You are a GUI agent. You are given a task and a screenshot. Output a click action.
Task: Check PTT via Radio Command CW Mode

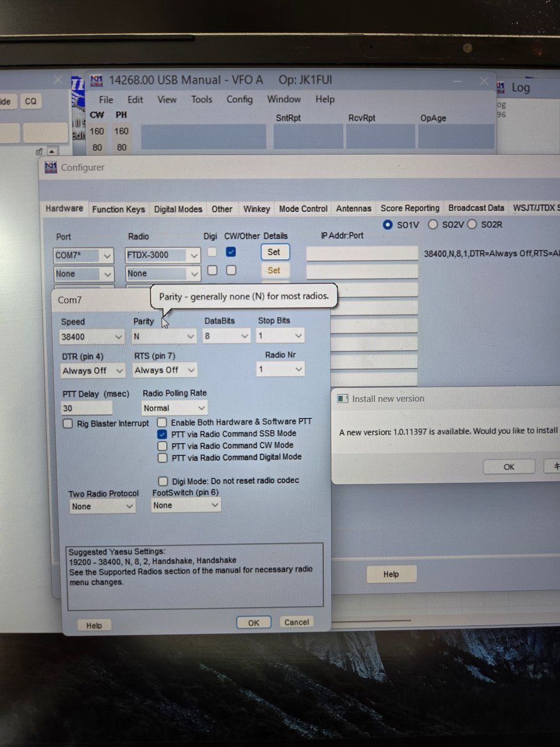pos(162,446)
